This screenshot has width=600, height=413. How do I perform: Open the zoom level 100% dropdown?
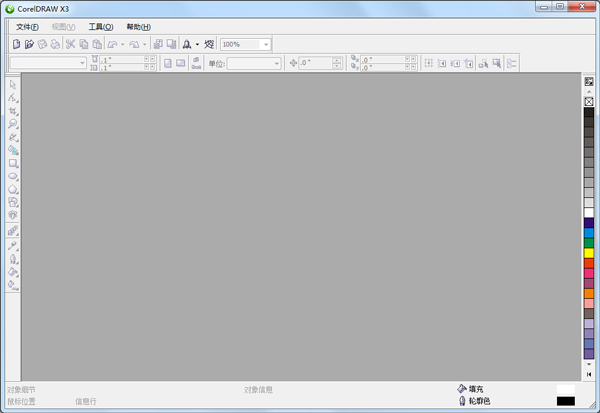[266, 44]
